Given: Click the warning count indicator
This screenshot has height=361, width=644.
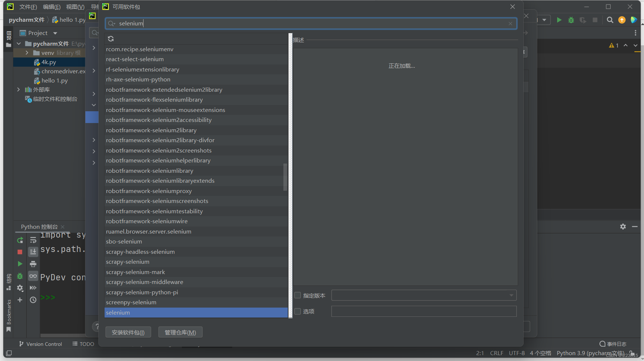Looking at the screenshot, I should point(613,45).
